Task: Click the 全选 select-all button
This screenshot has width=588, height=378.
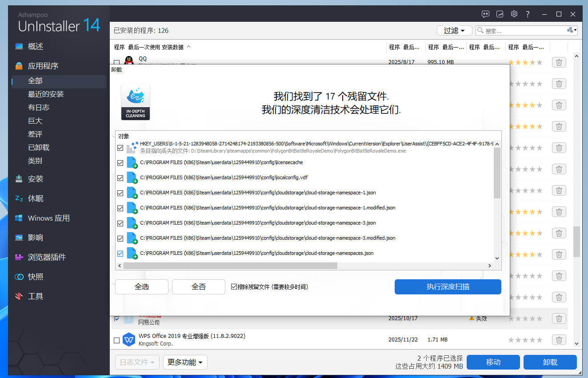Action: pyautogui.click(x=141, y=286)
